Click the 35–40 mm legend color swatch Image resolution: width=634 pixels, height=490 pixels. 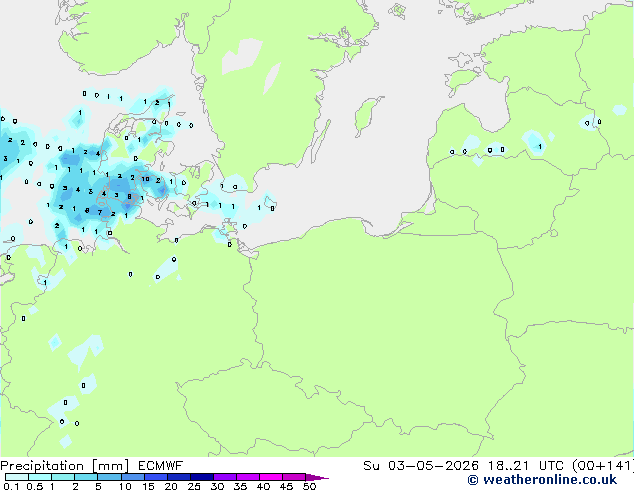coord(247,477)
